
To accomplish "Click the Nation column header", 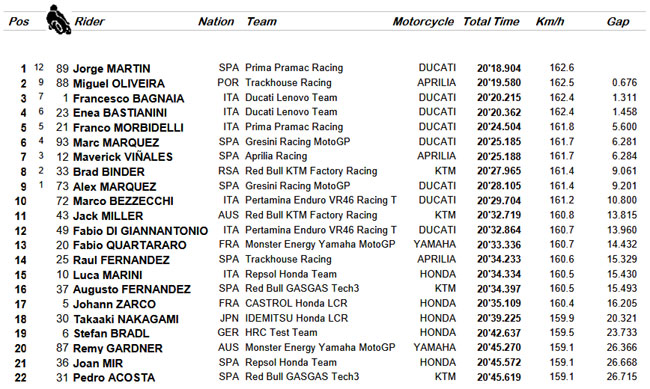I will [216, 22].
